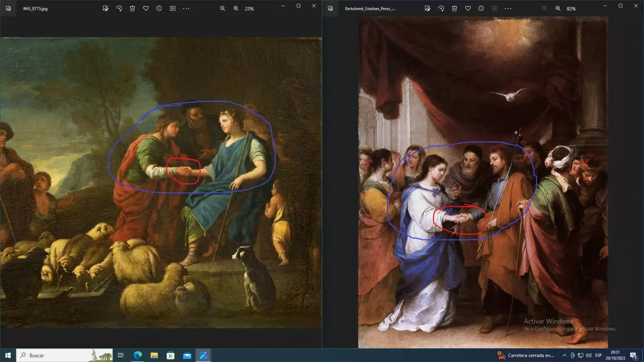Start slideshow in IMG_8775.jpg window
Screen dimensions: 644x362
point(173,9)
